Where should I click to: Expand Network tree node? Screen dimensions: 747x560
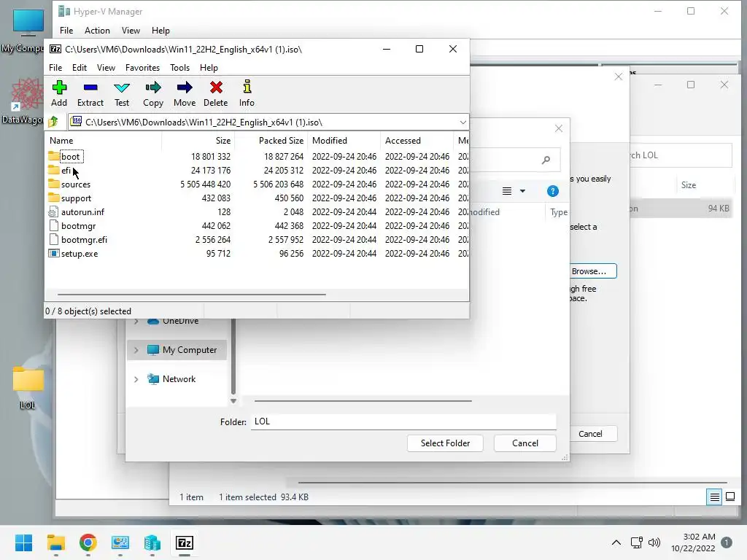point(136,379)
